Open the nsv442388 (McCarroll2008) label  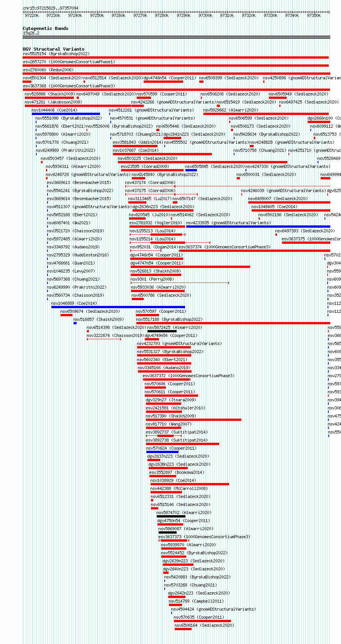click(179, 488)
